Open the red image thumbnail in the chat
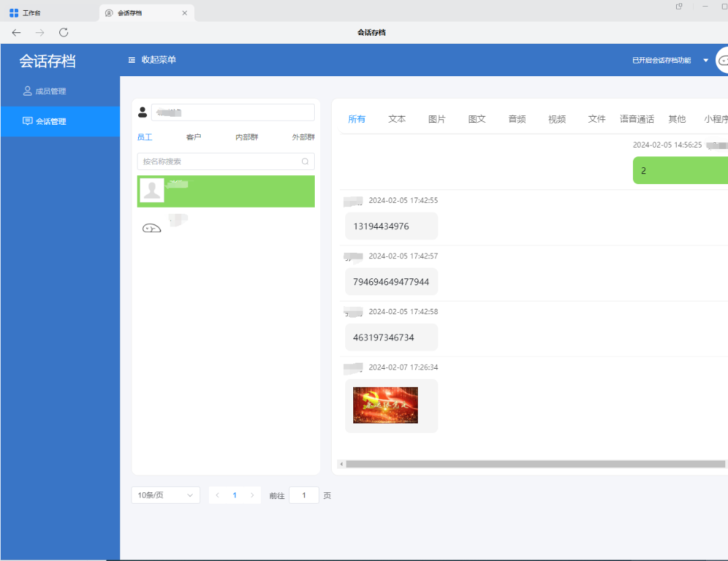 coord(386,405)
